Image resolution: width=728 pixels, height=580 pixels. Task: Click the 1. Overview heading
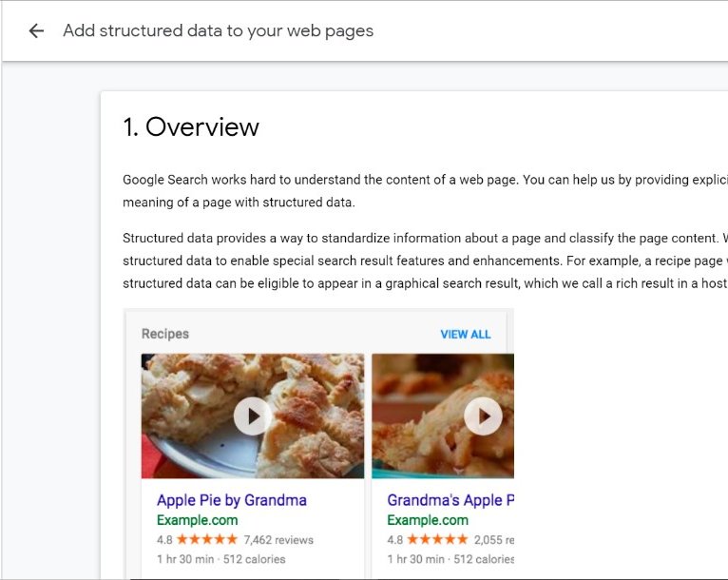(191, 127)
